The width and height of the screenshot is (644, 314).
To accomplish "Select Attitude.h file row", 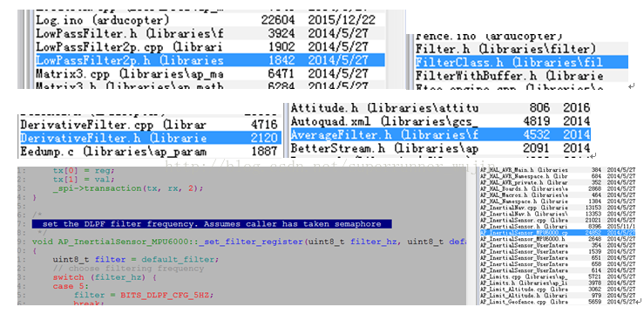I will (440, 108).
